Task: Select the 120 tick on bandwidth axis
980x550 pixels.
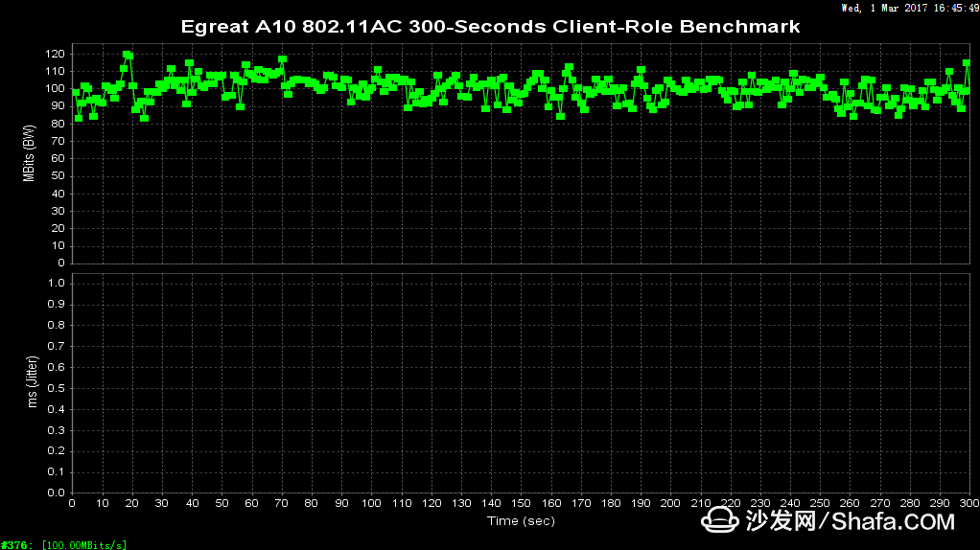Action: pyautogui.click(x=55, y=55)
